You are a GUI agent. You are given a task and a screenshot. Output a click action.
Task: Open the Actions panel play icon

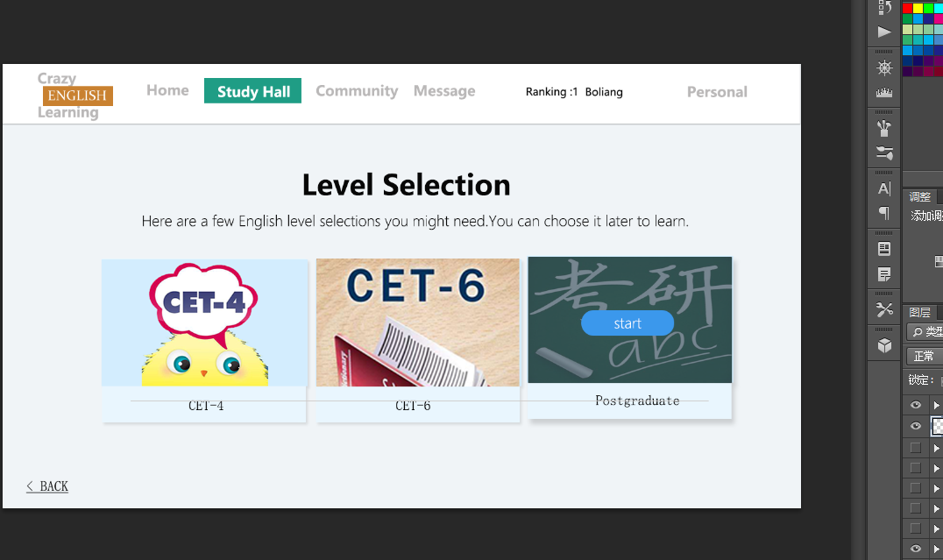[884, 32]
